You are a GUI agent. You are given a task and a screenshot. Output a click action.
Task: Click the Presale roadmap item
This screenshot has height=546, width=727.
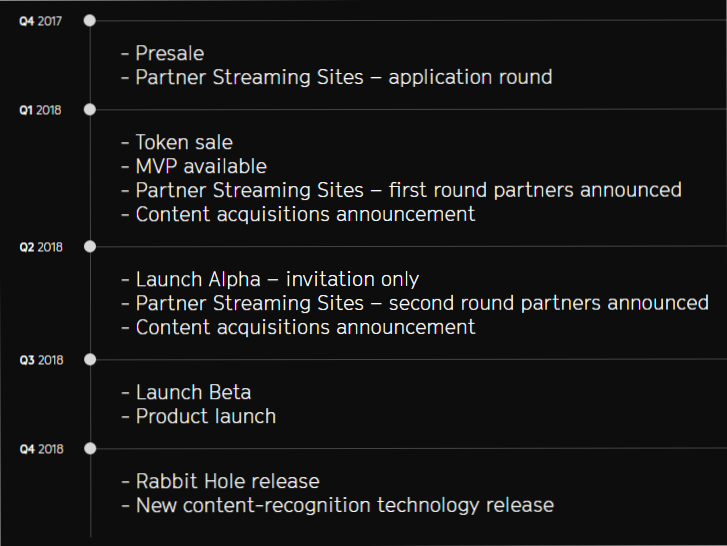click(163, 53)
